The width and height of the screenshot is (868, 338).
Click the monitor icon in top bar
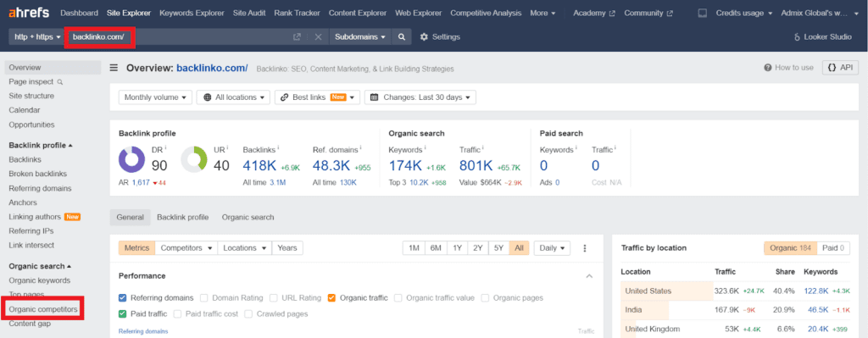[703, 13]
